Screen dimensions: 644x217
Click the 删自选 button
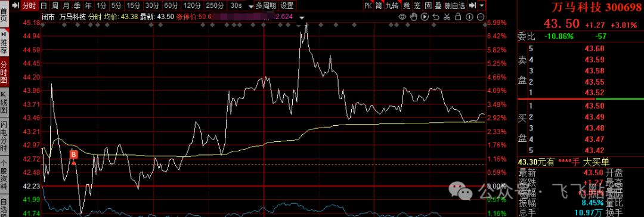pos(455,5)
